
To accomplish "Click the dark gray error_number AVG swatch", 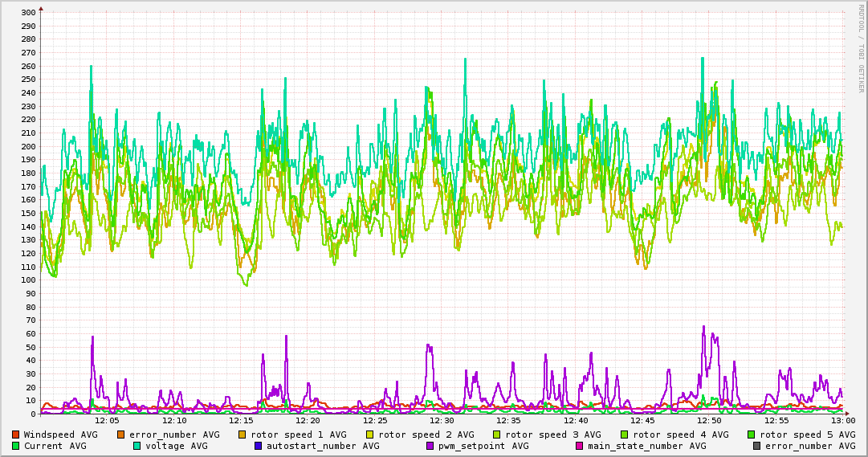I will [x=756, y=446].
